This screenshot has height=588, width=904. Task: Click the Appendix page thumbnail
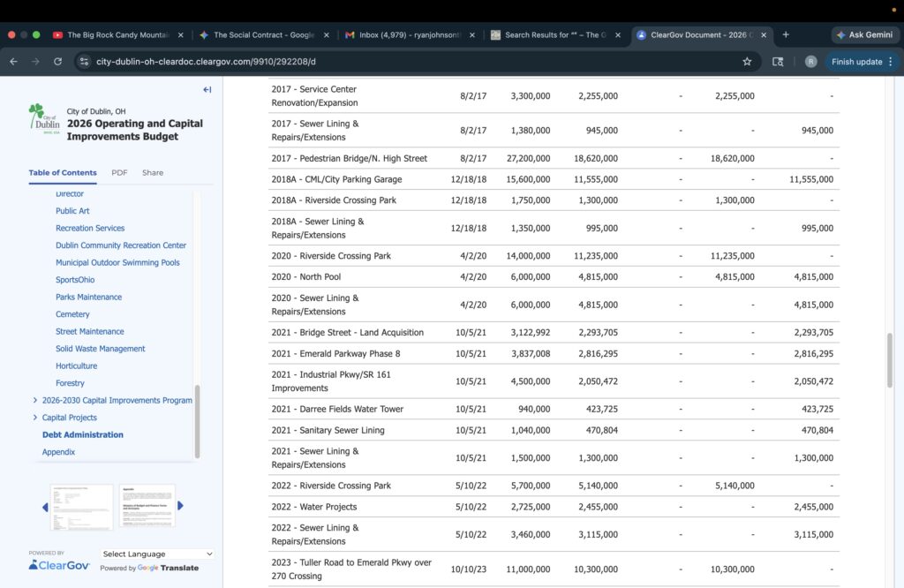(x=147, y=506)
